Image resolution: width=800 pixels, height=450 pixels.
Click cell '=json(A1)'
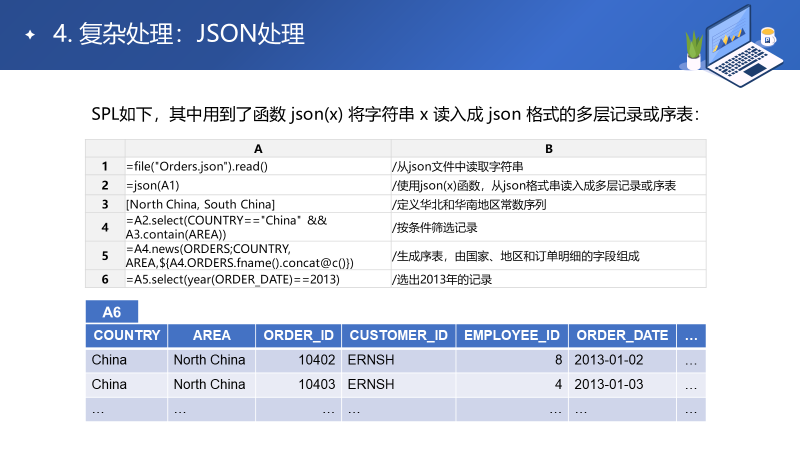258,185
